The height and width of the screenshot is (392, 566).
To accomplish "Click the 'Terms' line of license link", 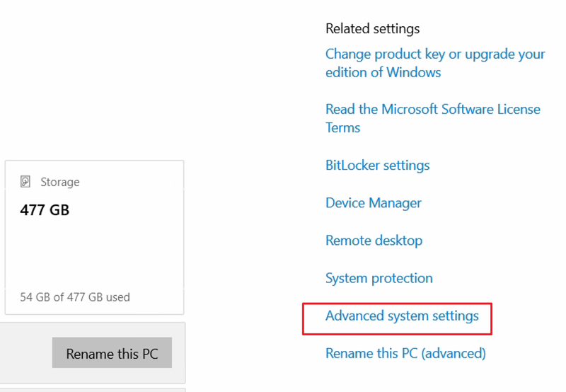I will (343, 128).
